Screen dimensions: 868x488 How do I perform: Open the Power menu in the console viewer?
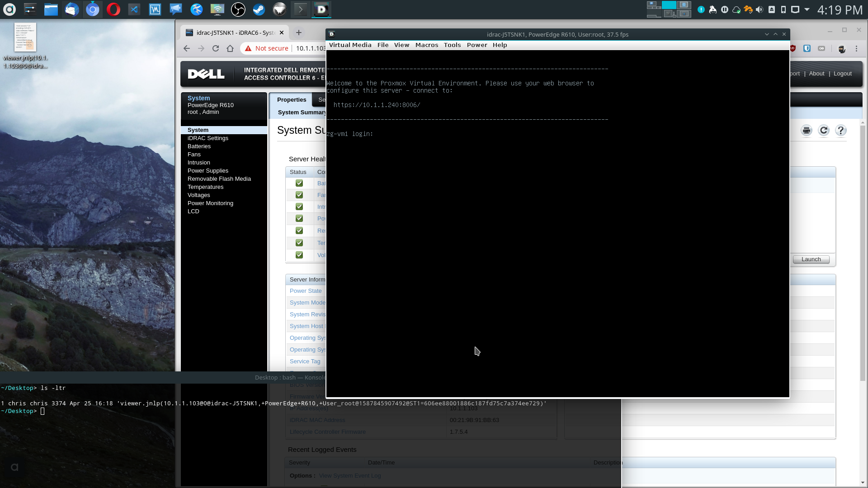click(477, 45)
